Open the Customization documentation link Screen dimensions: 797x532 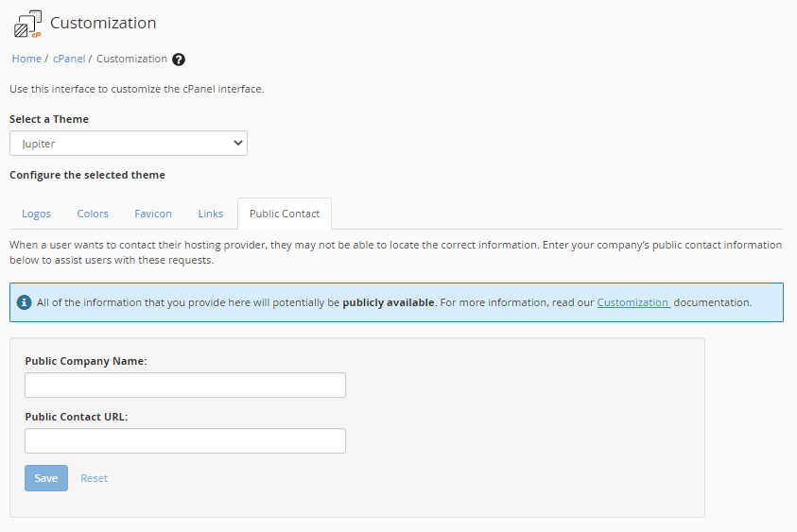coord(633,302)
